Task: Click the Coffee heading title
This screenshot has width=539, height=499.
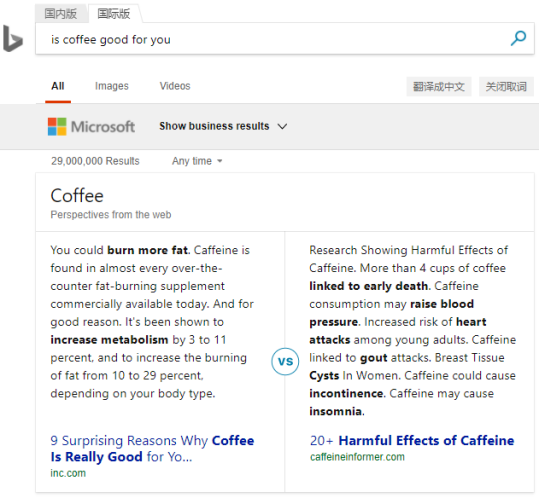Action: 77,196
